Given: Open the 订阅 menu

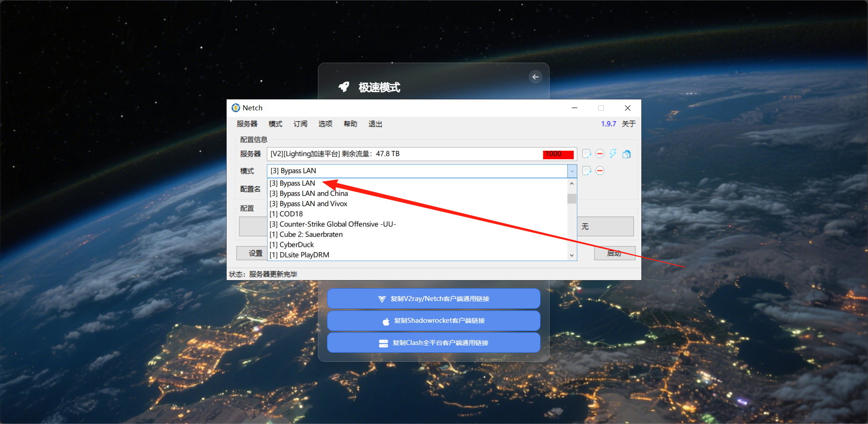Looking at the screenshot, I should [300, 124].
